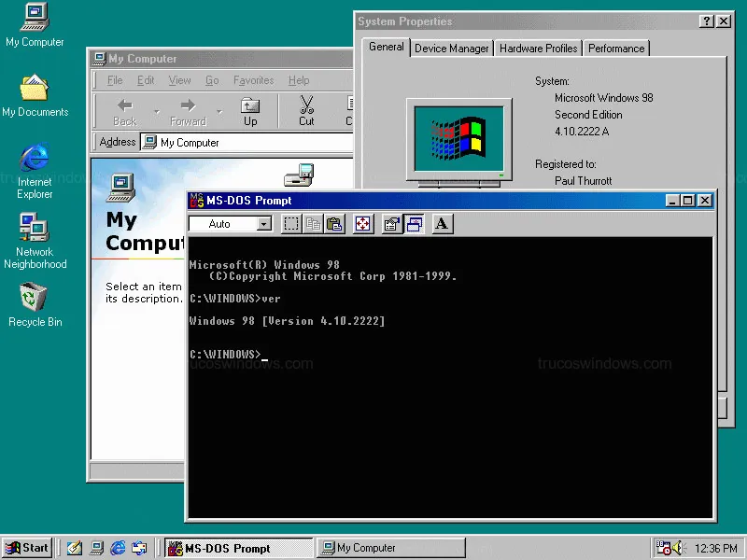Image resolution: width=747 pixels, height=560 pixels.
Task: Open the Back button history arrow
Action: [x=157, y=111]
